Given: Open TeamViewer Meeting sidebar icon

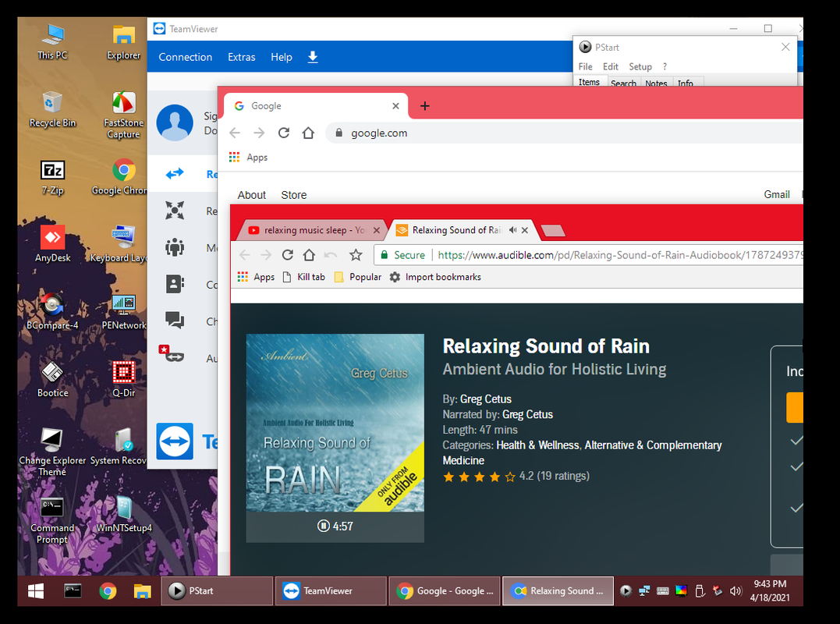Looking at the screenshot, I should 175,247.
